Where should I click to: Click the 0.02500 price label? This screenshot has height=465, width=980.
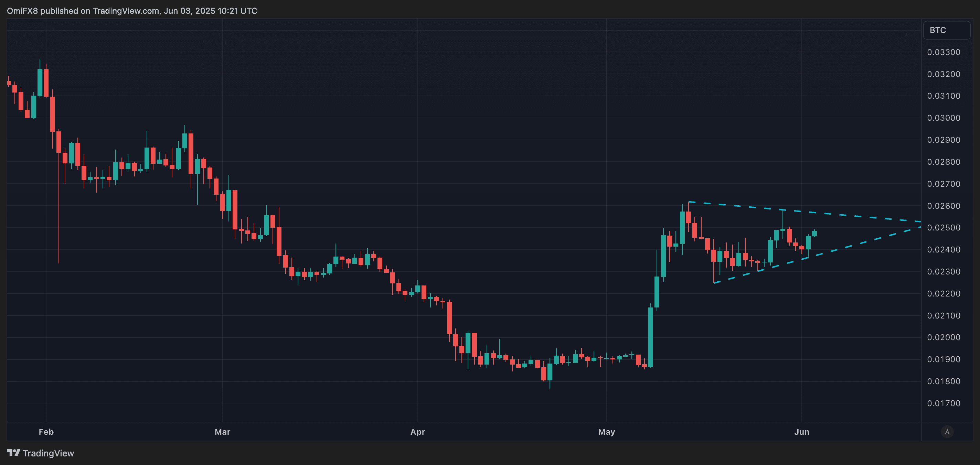pyautogui.click(x=944, y=228)
